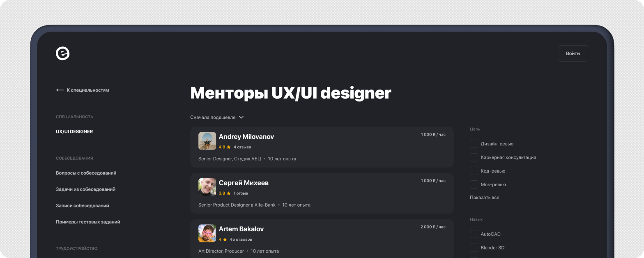The image size is (644, 258).
Task: Expand goal filters with Показать все
Action: (x=485, y=198)
